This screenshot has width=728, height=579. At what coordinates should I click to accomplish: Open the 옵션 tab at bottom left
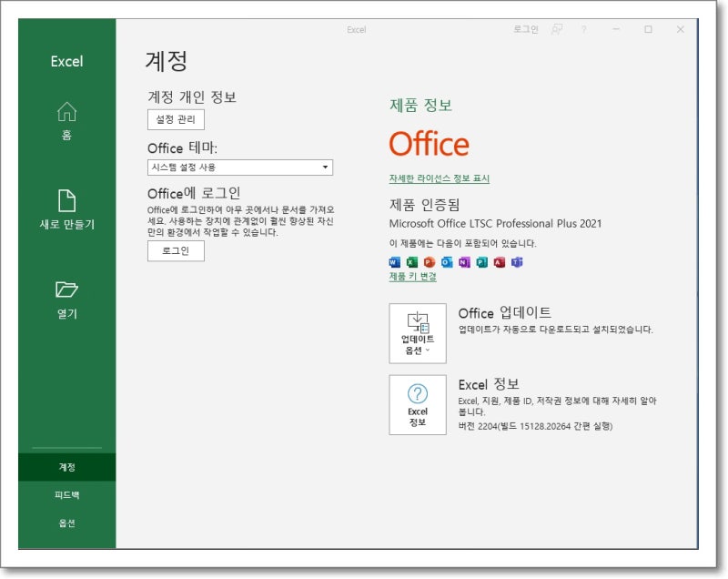click(x=66, y=523)
